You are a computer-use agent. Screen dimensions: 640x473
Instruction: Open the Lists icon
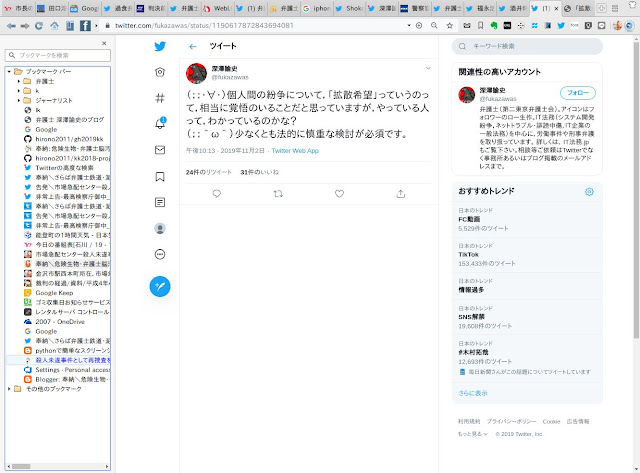pos(160,202)
